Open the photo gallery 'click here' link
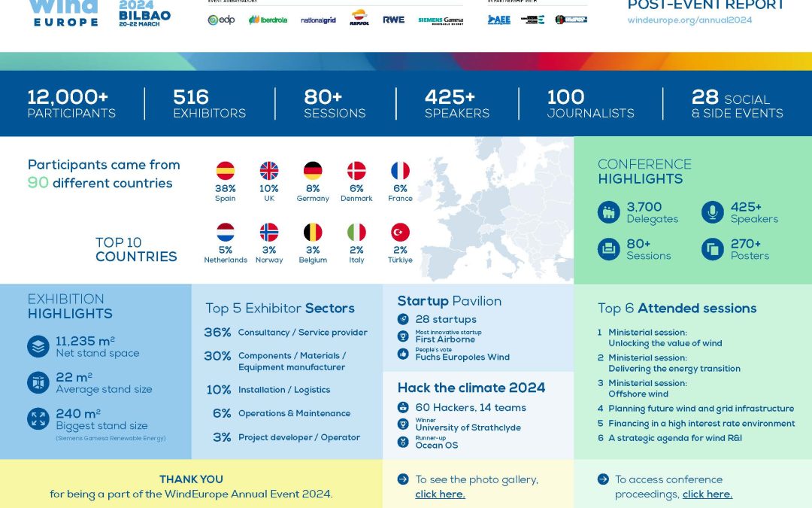The height and width of the screenshot is (508, 812). click(x=440, y=494)
